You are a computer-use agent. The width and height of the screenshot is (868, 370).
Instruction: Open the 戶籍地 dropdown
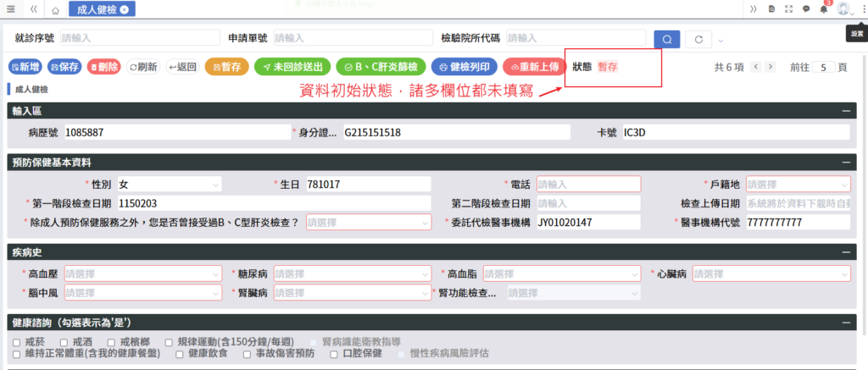797,184
